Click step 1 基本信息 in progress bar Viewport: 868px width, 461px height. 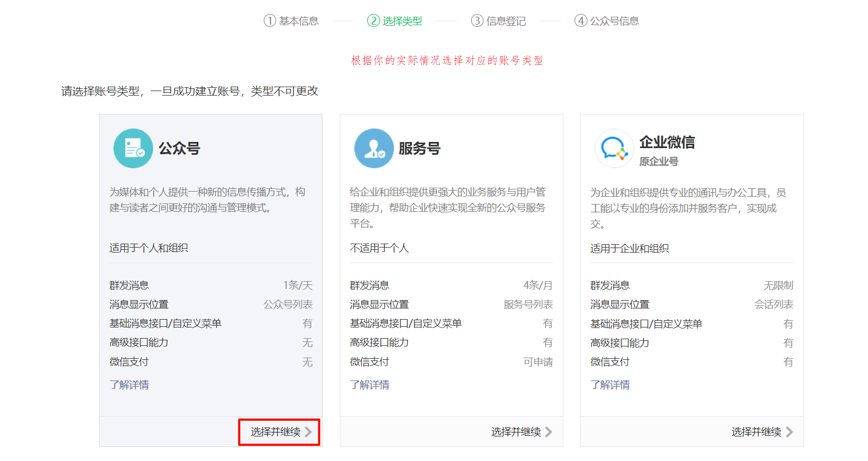pyautogui.click(x=291, y=21)
